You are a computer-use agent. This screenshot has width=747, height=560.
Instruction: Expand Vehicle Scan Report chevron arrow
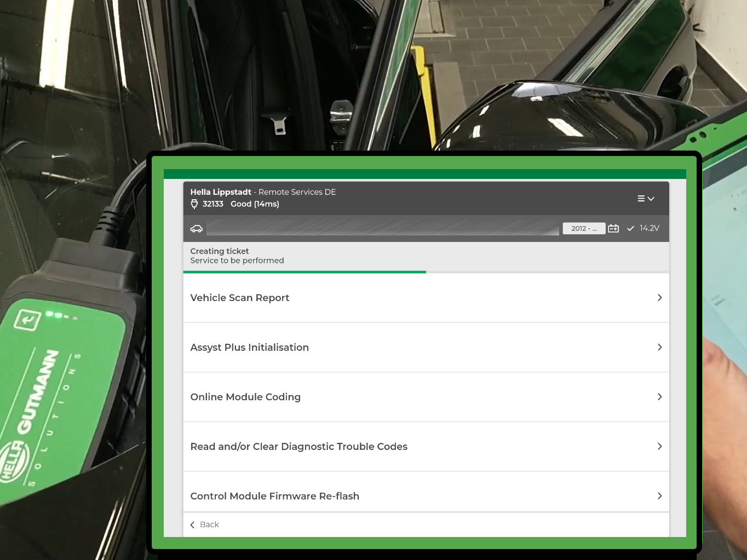659,298
